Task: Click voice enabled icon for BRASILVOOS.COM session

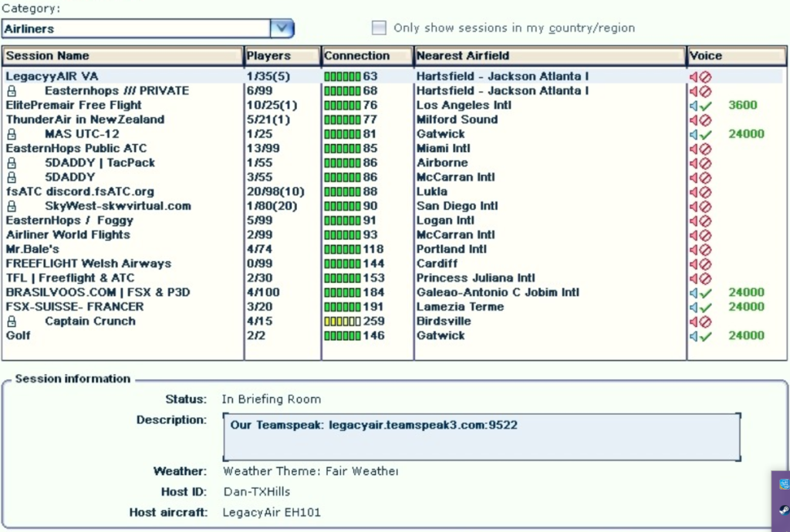Action: tap(701, 292)
